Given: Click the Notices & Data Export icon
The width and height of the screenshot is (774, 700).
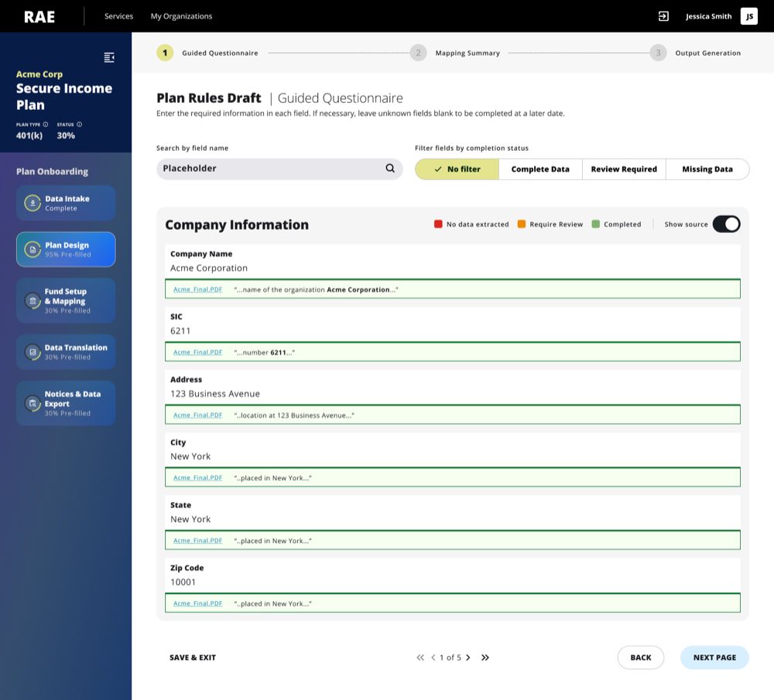Looking at the screenshot, I should click(33, 404).
